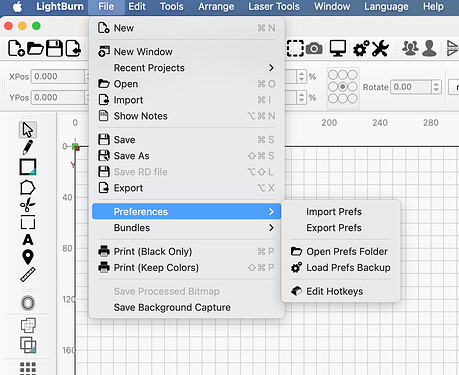Choose the Position Laser pin tool
The height and width of the screenshot is (375, 459).
coord(28,257)
